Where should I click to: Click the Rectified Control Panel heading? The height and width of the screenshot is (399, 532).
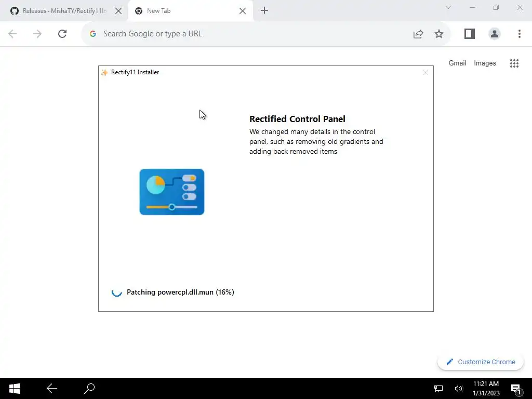[x=297, y=119]
